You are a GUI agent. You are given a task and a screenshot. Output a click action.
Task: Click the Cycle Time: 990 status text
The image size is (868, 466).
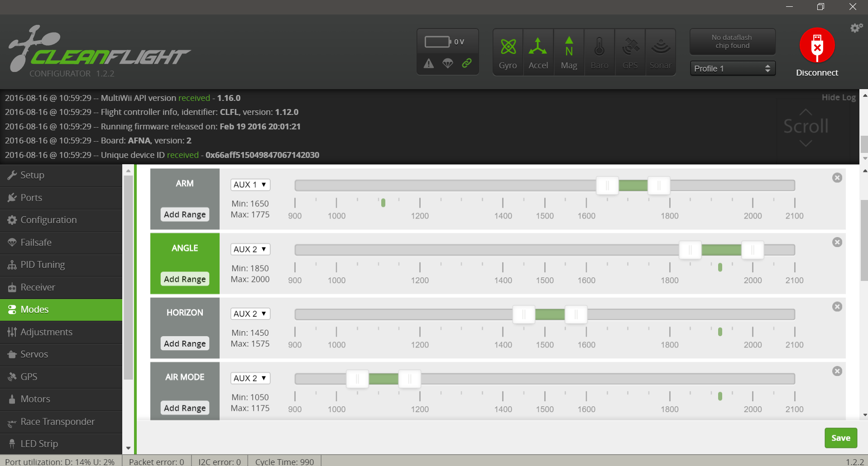pyautogui.click(x=284, y=461)
